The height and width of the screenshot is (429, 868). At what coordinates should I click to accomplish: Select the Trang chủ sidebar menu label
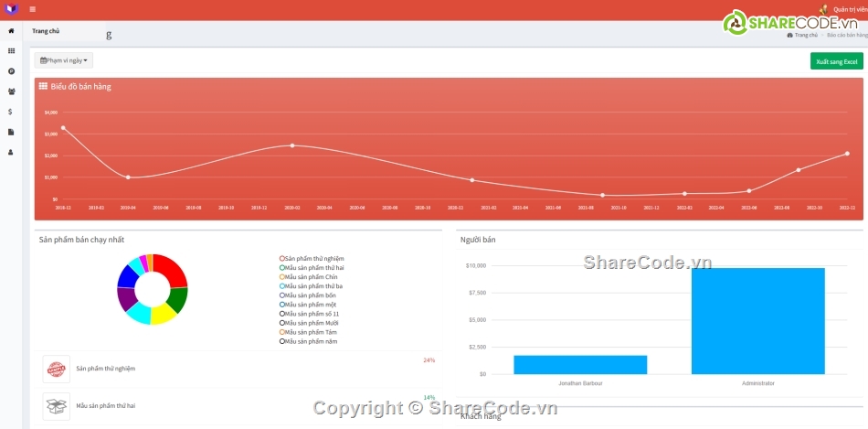[47, 30]
